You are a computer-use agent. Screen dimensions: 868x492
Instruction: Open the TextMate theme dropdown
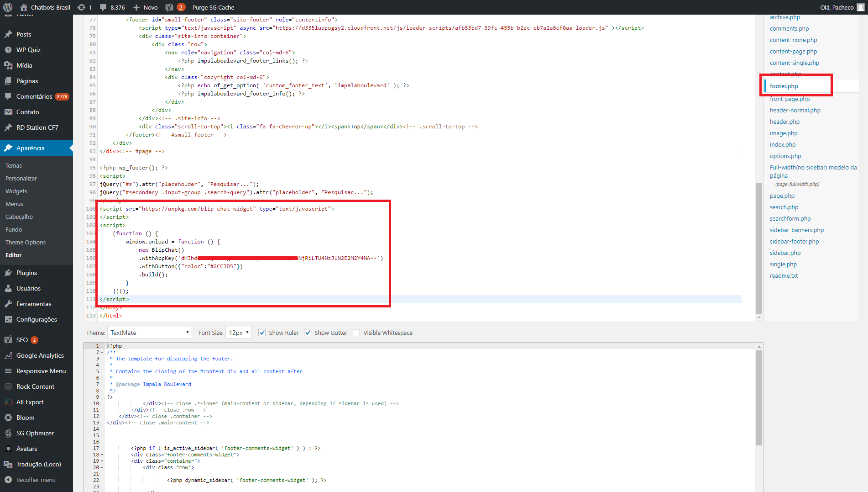click(150, 332)
